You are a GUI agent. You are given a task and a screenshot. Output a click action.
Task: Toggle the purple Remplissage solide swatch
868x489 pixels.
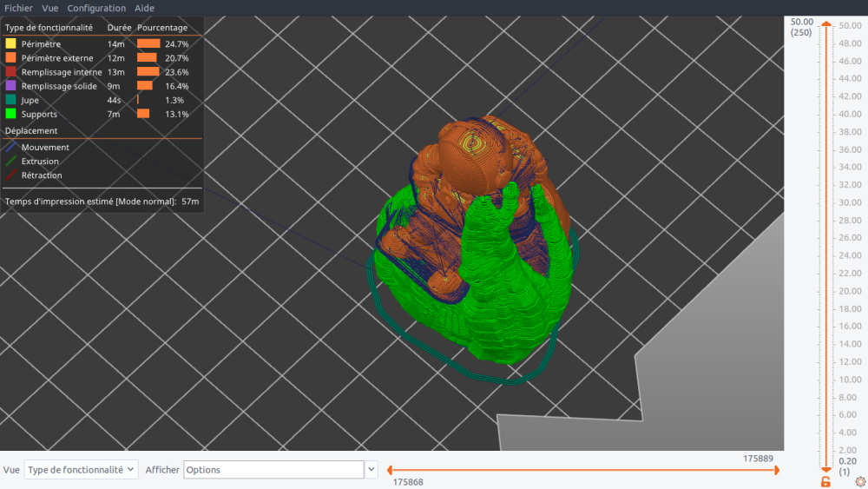coord(10,86)
